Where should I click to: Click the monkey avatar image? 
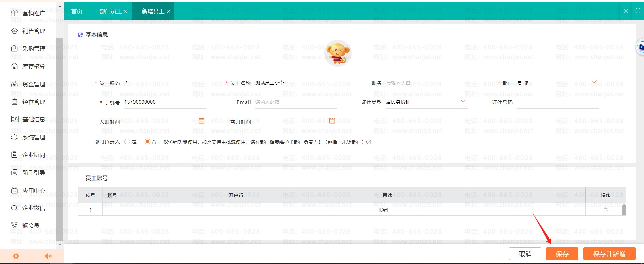338,53
